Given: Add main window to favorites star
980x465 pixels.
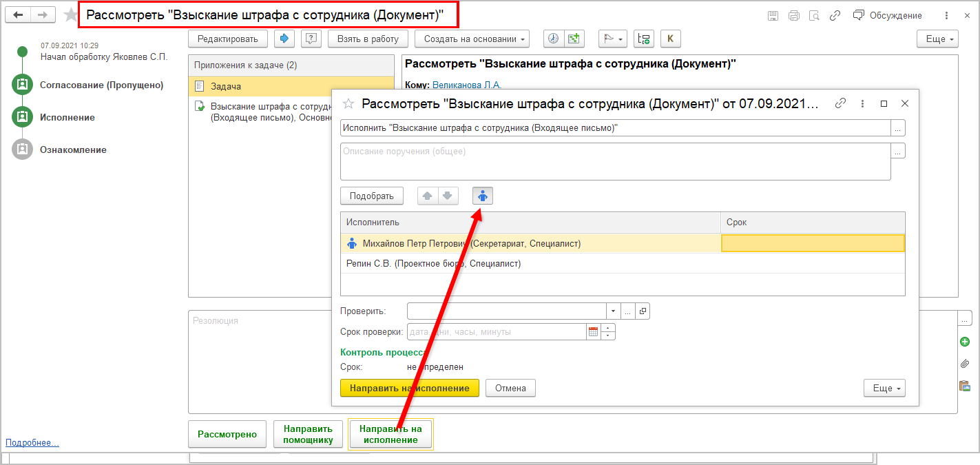Looking at the screenshot, I should pyautogui.click(x=70, y=14).
